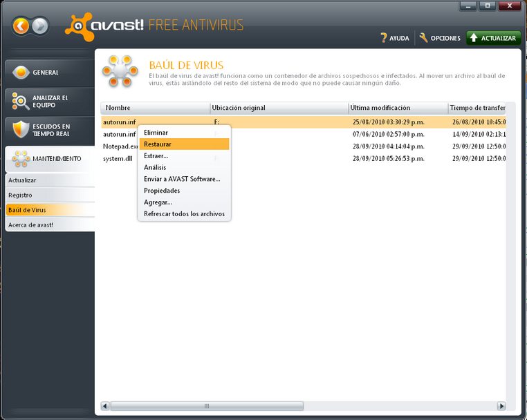Select the Mantenimiento section
This screenshot has width=527, height=420.
click(50, 158)
